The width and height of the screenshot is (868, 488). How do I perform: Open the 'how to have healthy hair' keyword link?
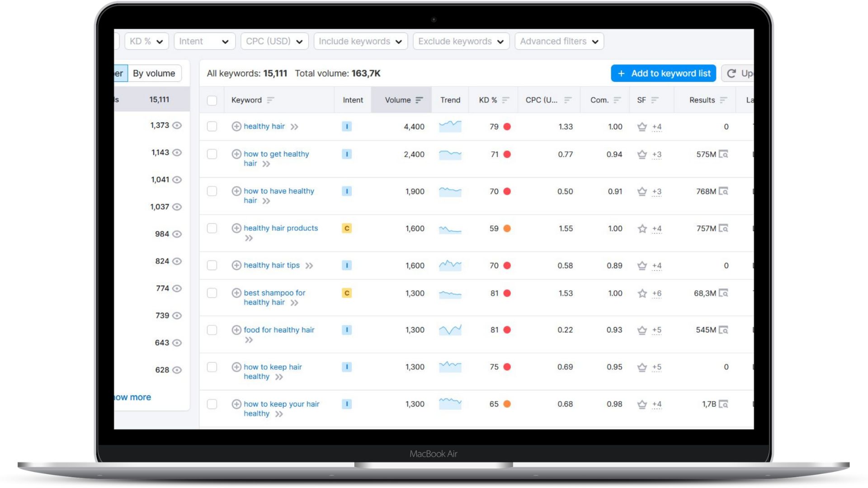tap(278, 191)
